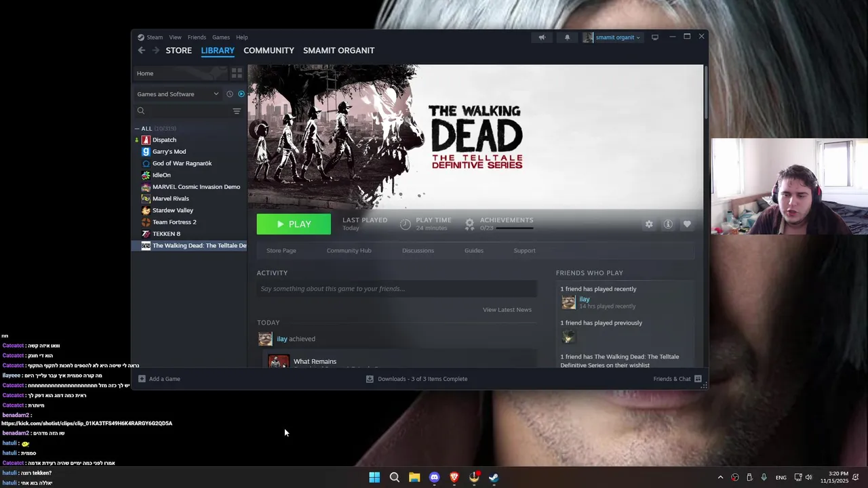Click the library search magnifier icon
Screen dimensions: 868x488
[141, 110]
